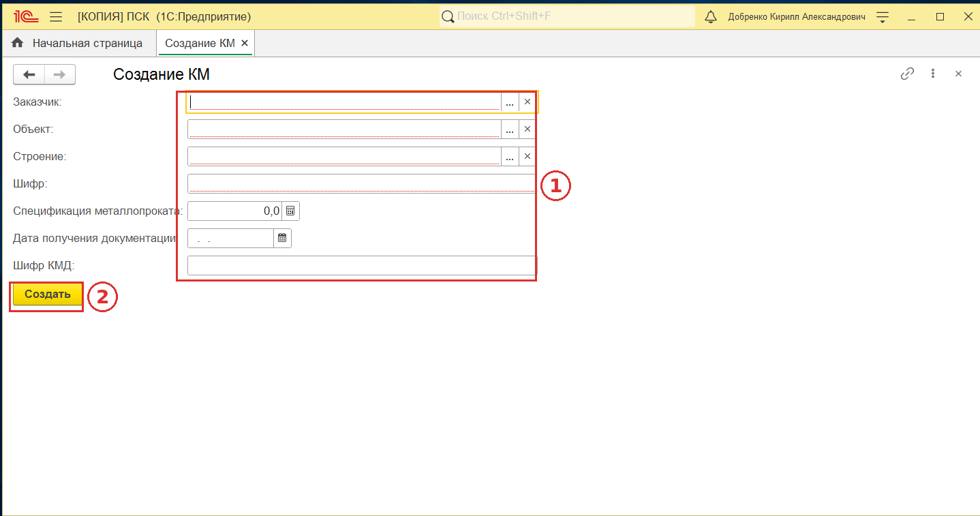Click the search magnifier icon
980x516 pixels.
[x=448, y=16]
